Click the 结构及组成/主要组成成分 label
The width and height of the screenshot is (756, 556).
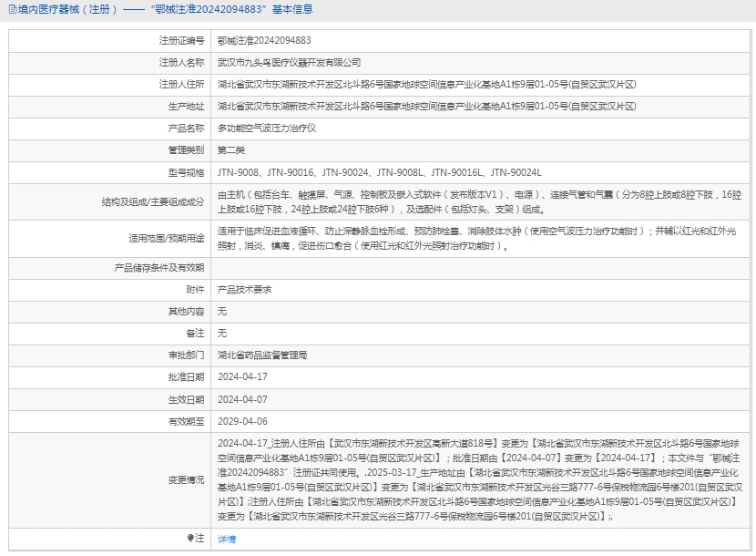(152, 201)
